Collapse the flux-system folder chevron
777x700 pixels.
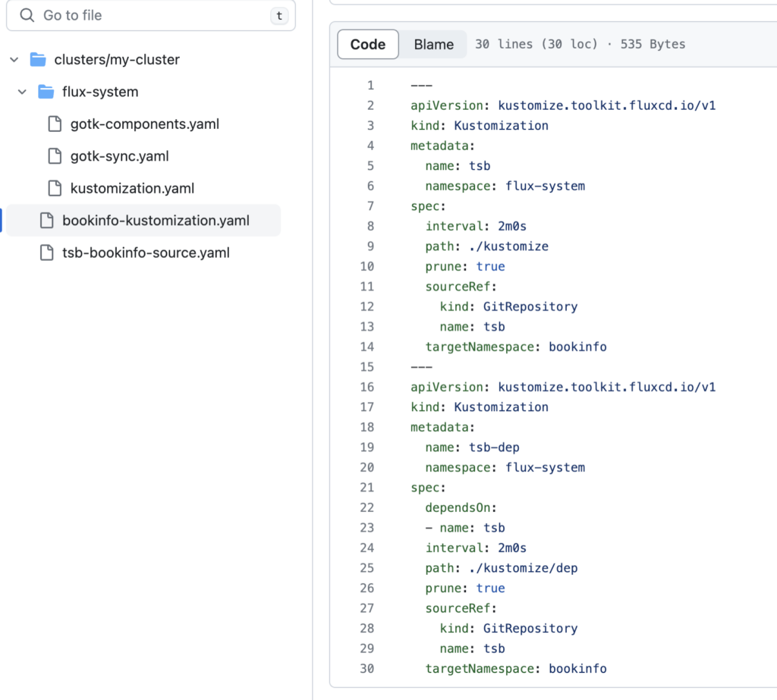22,92
